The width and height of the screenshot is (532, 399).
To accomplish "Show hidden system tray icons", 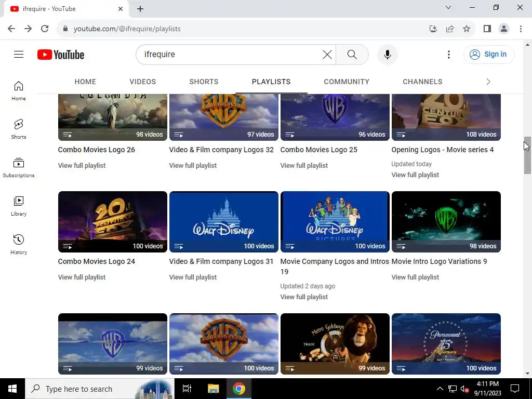I will (440, 389).
